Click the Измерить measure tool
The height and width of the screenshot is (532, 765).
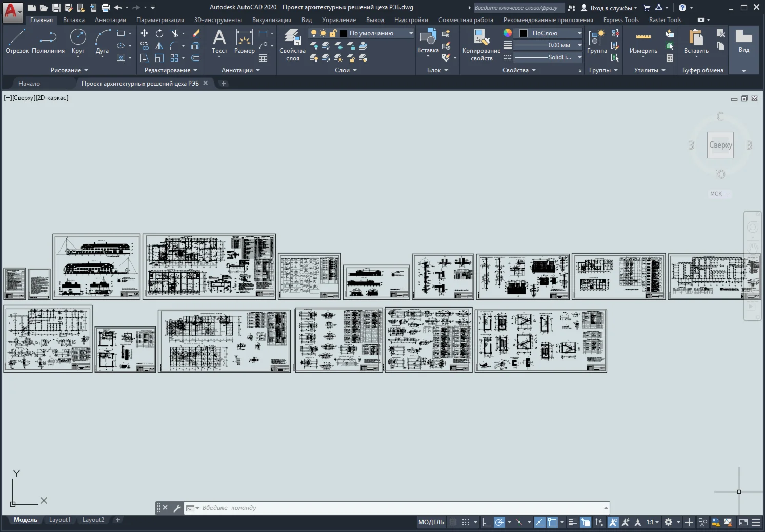pos(643,42)
